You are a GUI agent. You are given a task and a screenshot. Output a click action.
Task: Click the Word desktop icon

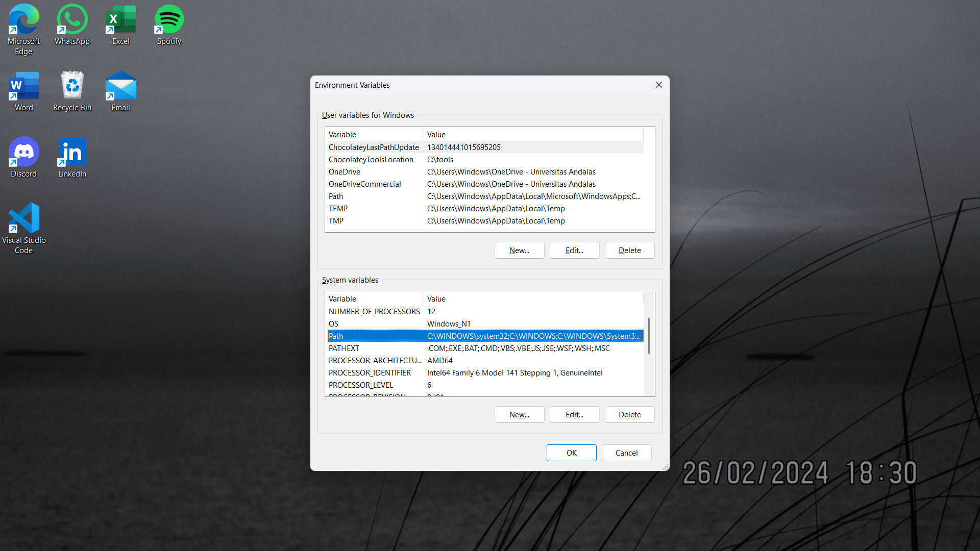(23, 87)
